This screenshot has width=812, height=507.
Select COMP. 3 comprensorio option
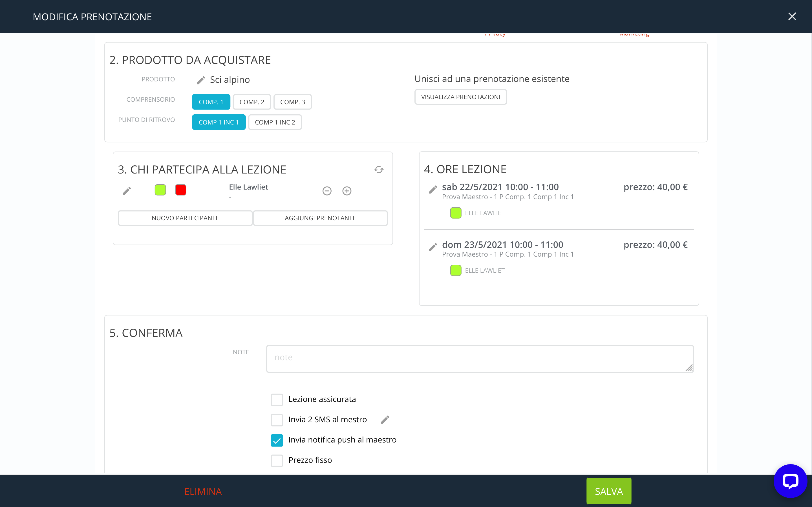click(292, 102)
